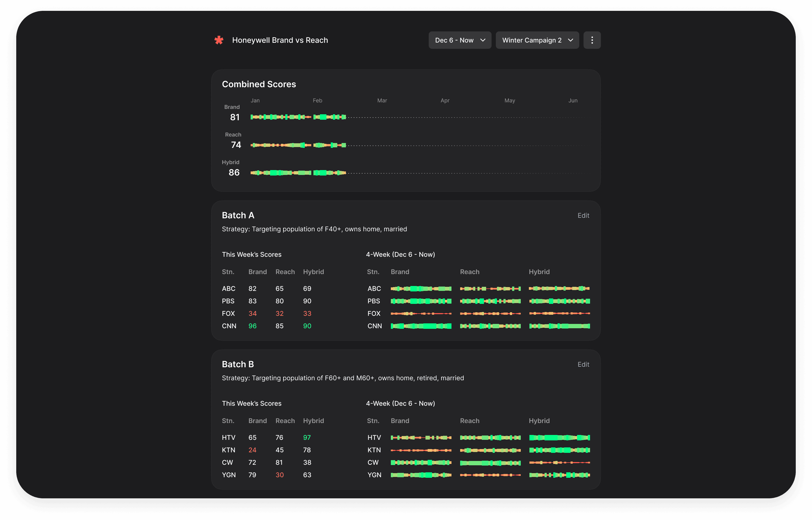
Task: Select the Feb month label on the timeline
Action: tap(317, 101)
